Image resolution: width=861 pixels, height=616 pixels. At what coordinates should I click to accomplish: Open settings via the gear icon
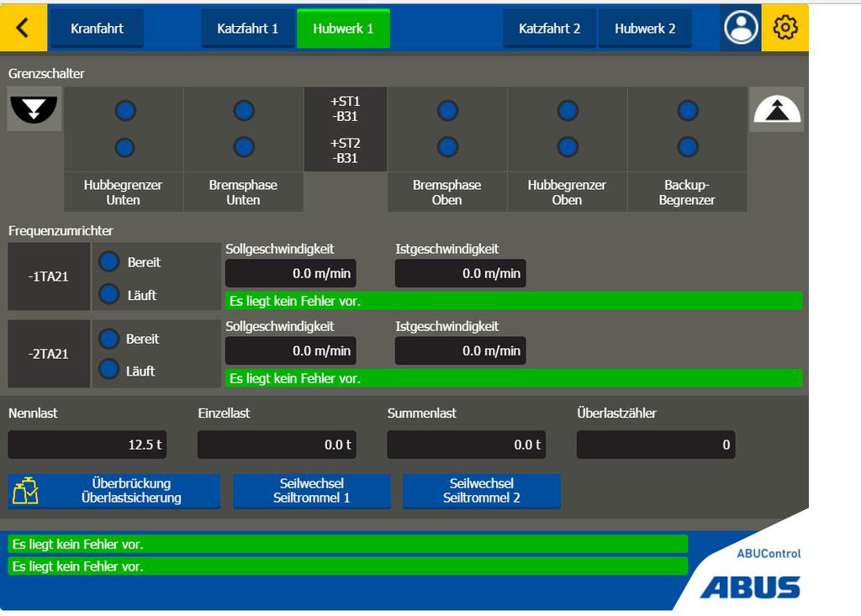tap(785, 28)
